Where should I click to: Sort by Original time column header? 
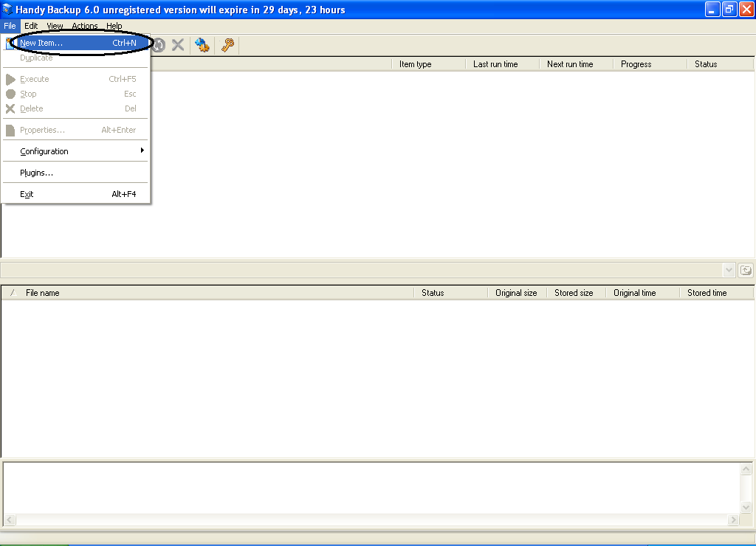pyautogui.click(x=643, y=292)
